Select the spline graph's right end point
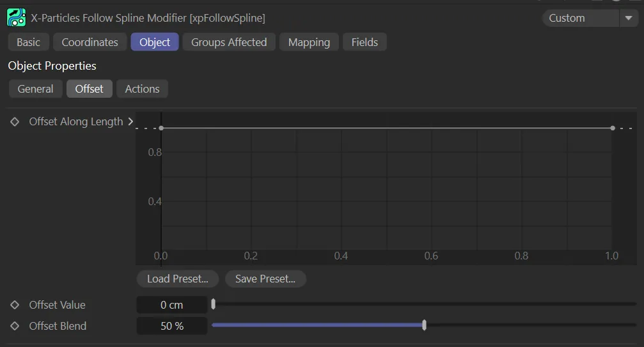644x347 pixels. point(613,128)
